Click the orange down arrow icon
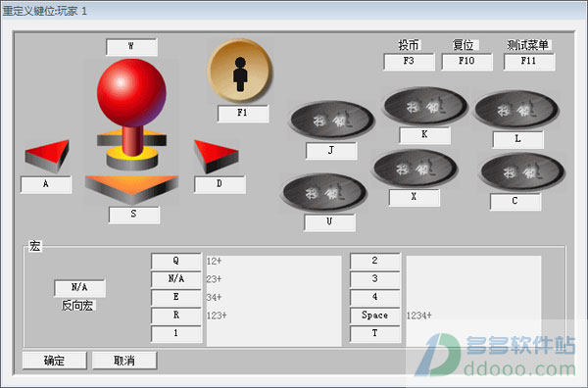This screenshot has width=588, height=388. tap(131, 188)
